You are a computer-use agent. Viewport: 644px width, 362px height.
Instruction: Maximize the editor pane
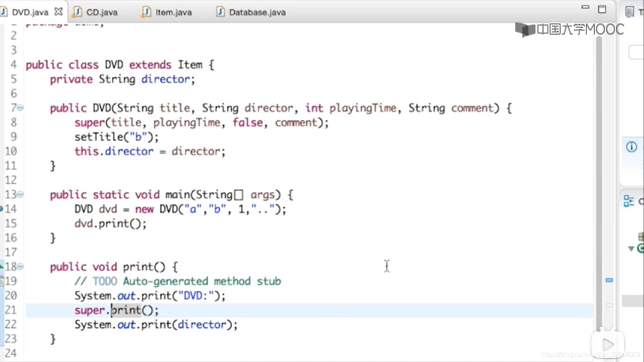click(x=602, y=9)
